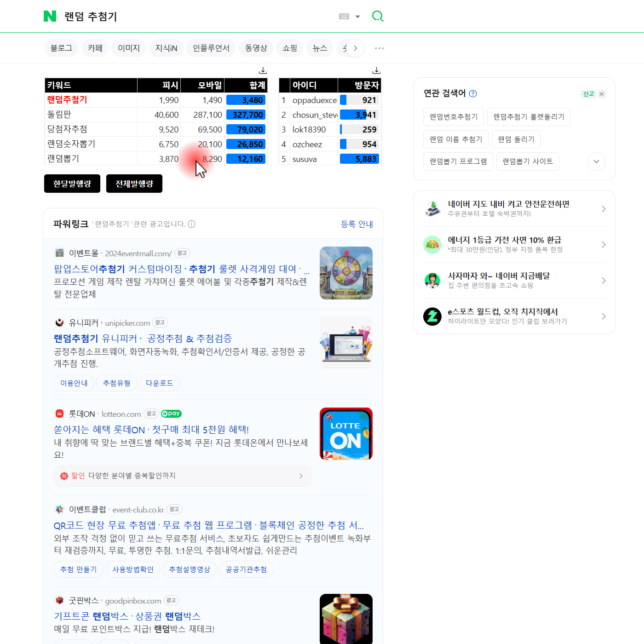Screen dimensions: 644x644
Task: Open the 등록 안내 link
Action: pyautogui.click(x=357, y=224)
